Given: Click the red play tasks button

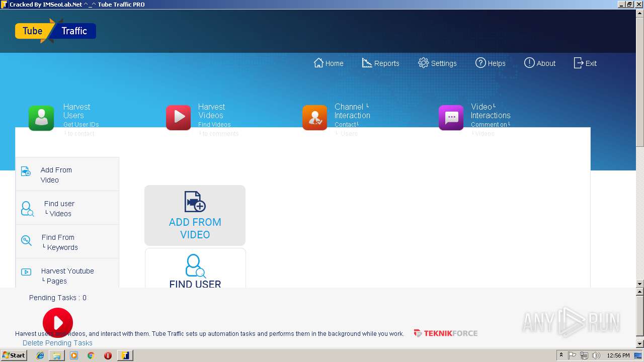Looking at the screenshot, I should [58, 323].
